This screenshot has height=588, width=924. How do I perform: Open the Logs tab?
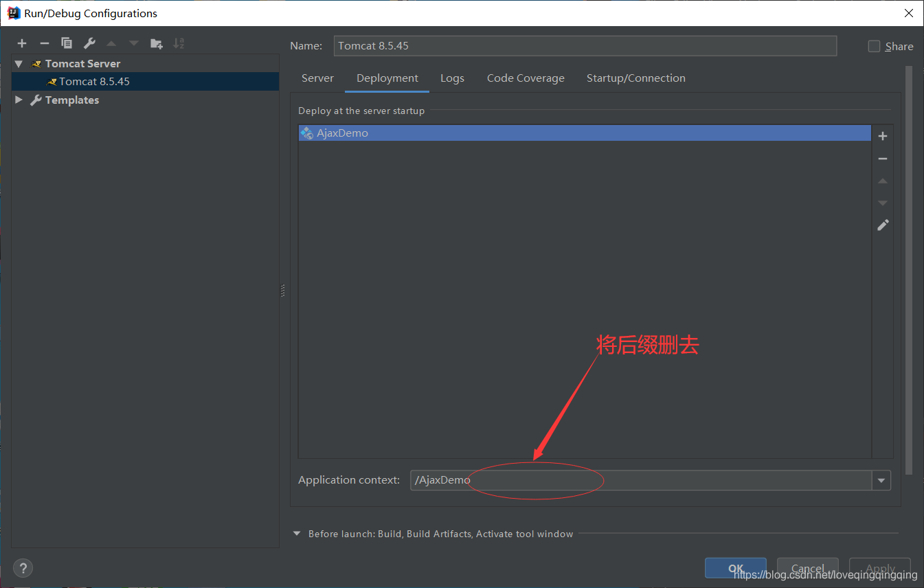tap(452, 78)
